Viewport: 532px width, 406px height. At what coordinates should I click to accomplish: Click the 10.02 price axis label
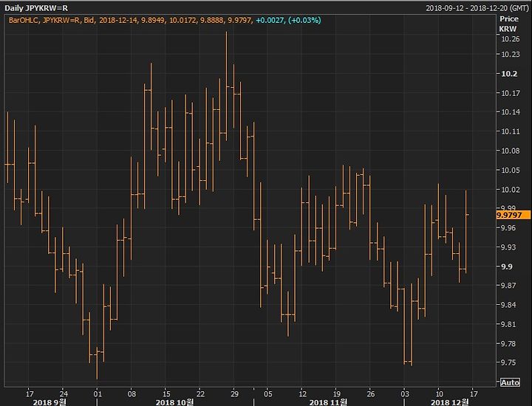point(511,189)
